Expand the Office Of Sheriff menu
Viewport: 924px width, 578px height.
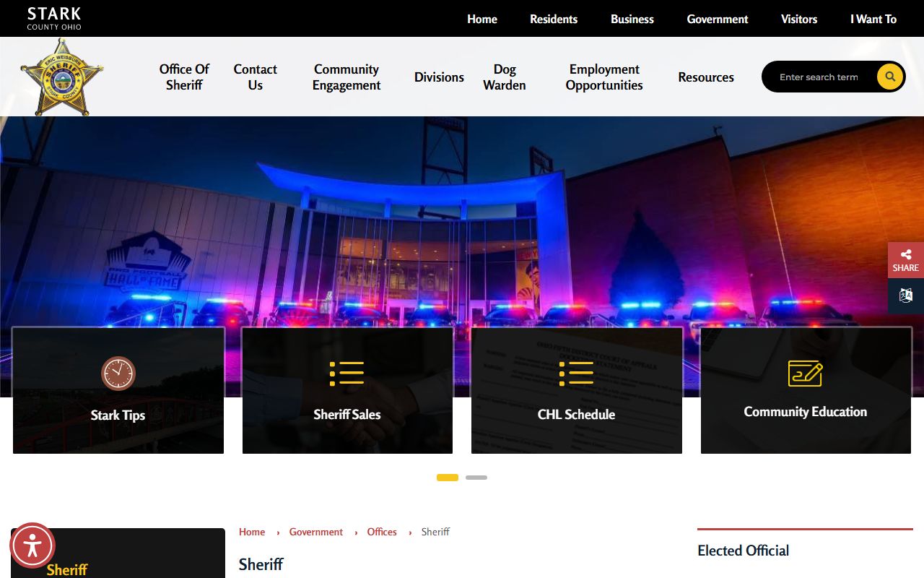tap(184, 77)
